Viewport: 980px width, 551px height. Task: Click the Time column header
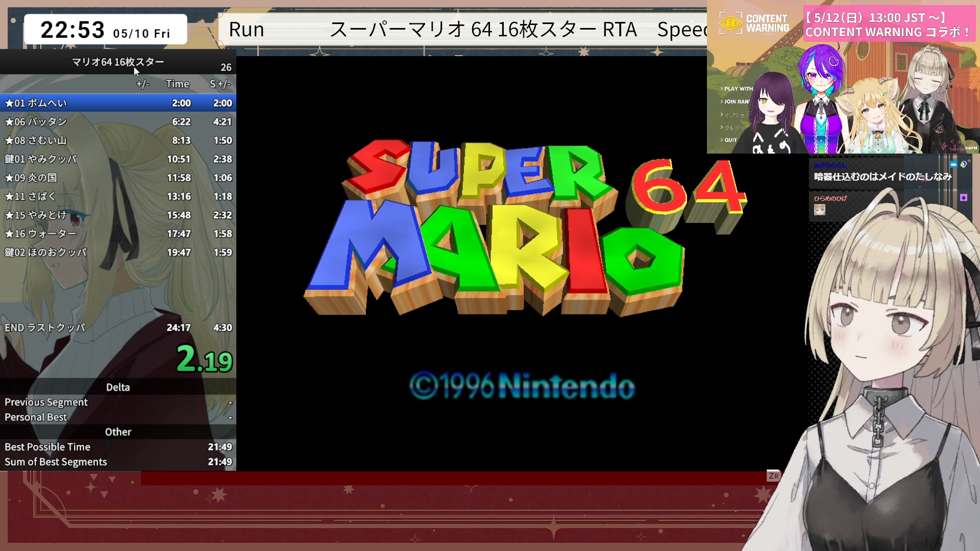pyautogui.click(x=177, y=84)
